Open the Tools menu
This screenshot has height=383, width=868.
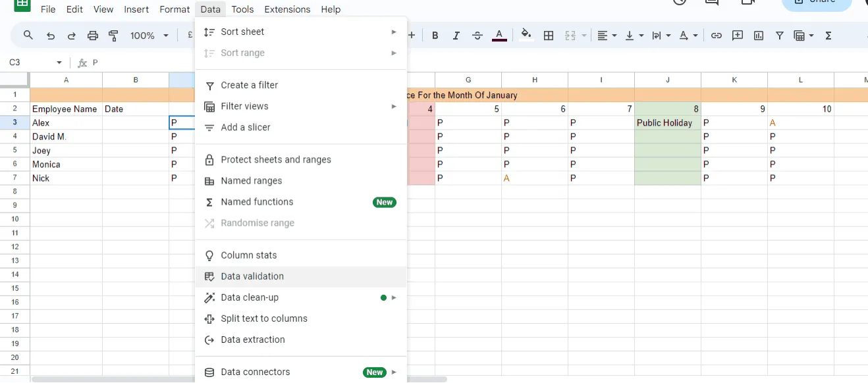(x=242, y=9)
